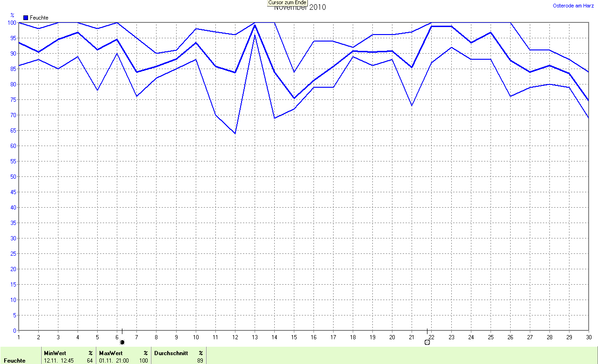Screen dimensions: 598x364
Task: Select the MaxWert column header
Action: 111,353
